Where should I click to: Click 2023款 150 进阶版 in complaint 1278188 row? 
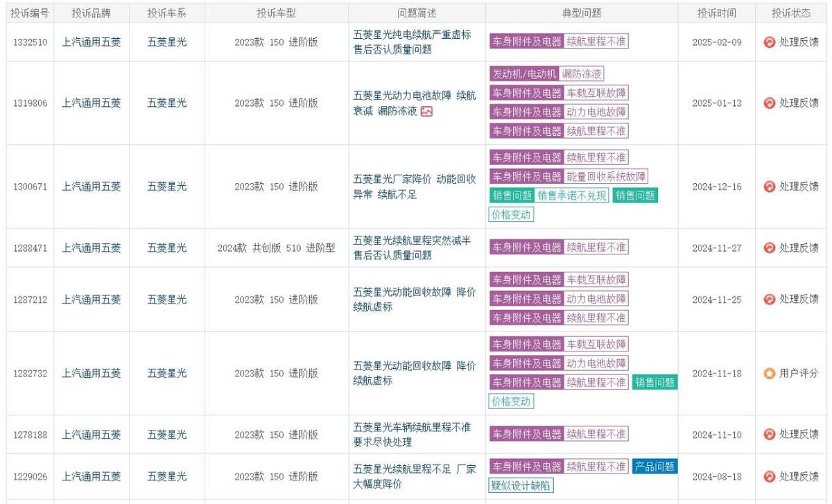pyautogui.click(x=276, y=434)
